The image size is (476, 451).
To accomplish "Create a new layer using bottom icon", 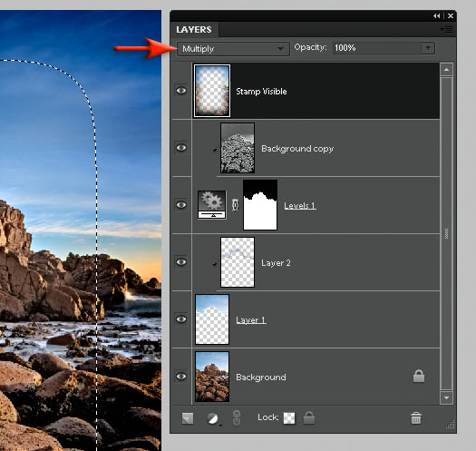I will [188, 418].
